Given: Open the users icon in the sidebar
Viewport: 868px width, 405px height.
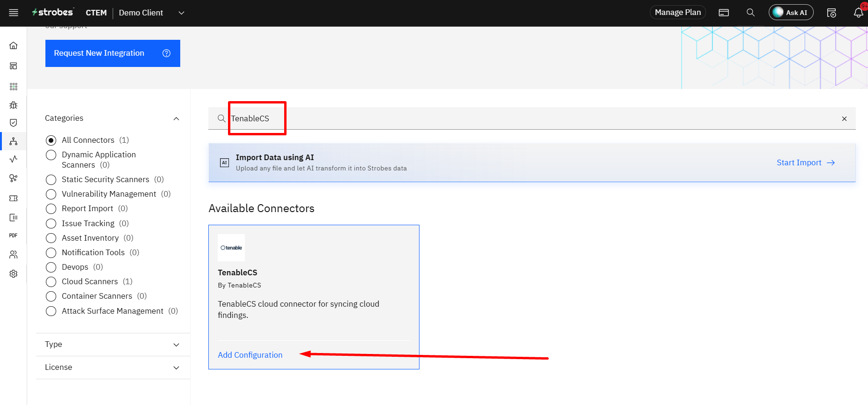Looking at the screenshot, I should (x=14, y=255).
